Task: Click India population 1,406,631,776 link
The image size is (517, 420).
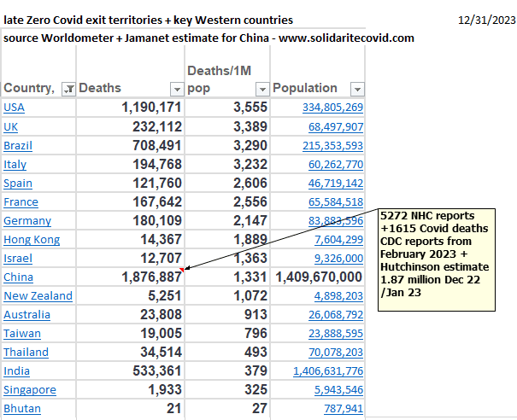Action: [x=328, y=370]
